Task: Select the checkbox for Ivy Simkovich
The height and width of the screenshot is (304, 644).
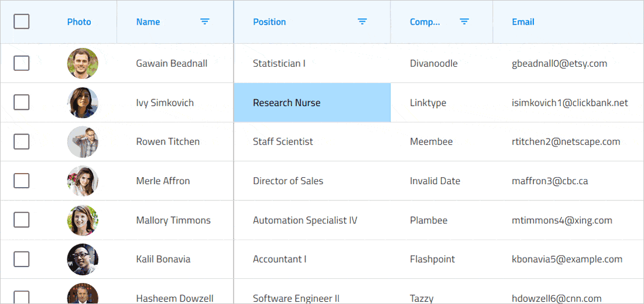Action: pos(22,102)
